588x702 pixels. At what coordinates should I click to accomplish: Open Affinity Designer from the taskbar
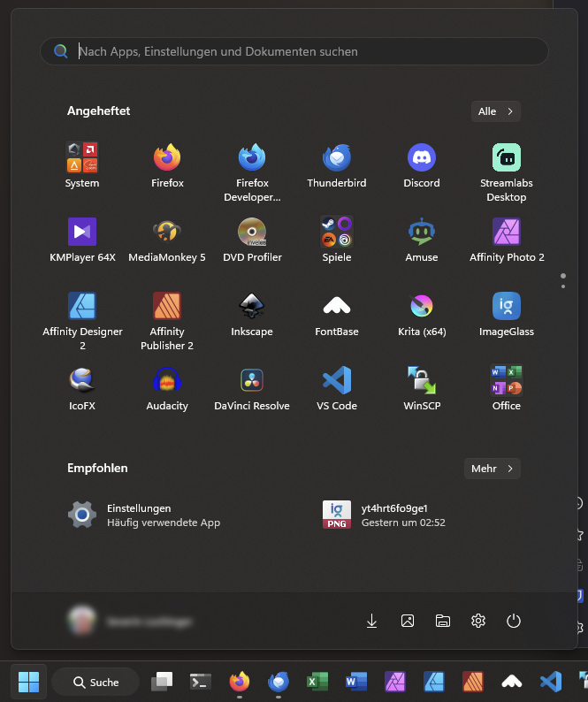[x=434, y=682]
